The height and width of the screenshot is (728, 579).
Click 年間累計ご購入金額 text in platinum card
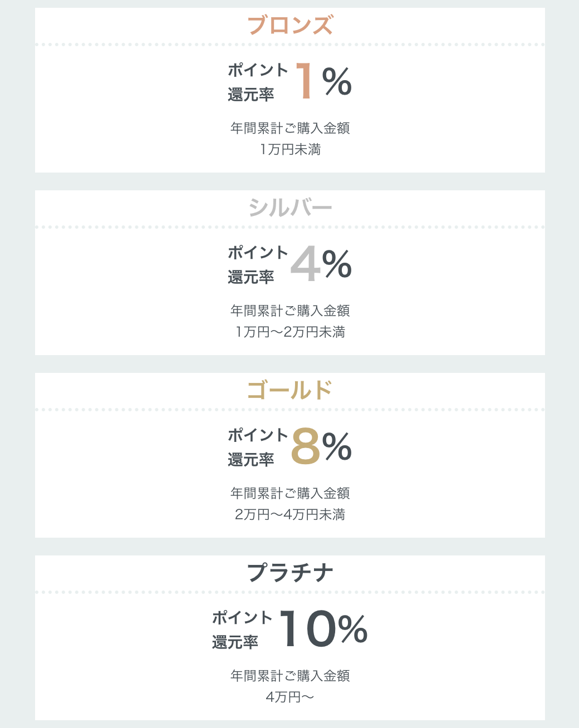coord(290,676)
